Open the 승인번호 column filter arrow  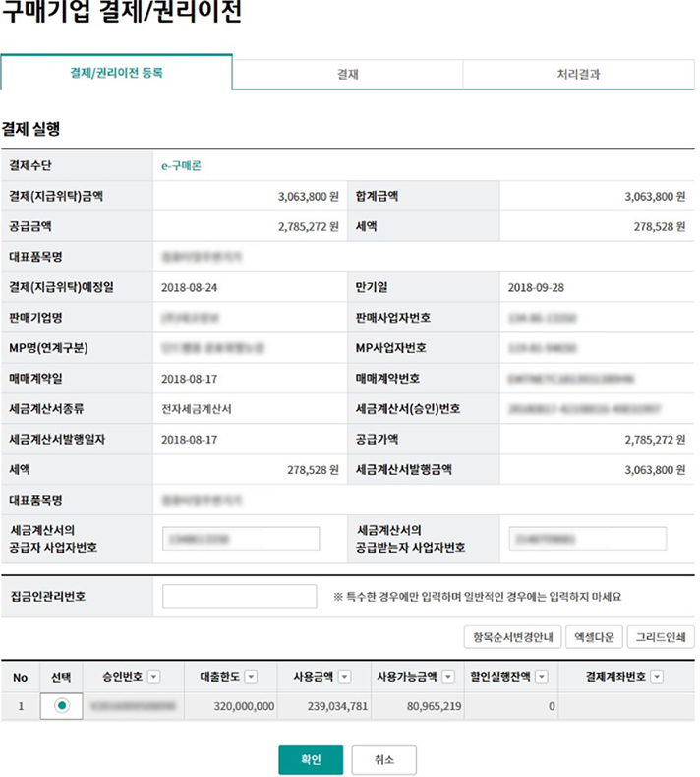coord(154,677)
